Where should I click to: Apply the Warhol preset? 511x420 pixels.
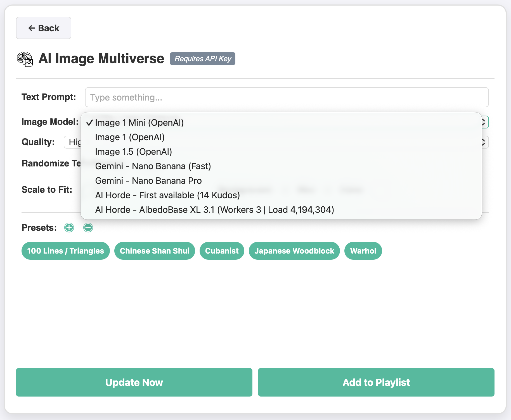pos(363,251)
